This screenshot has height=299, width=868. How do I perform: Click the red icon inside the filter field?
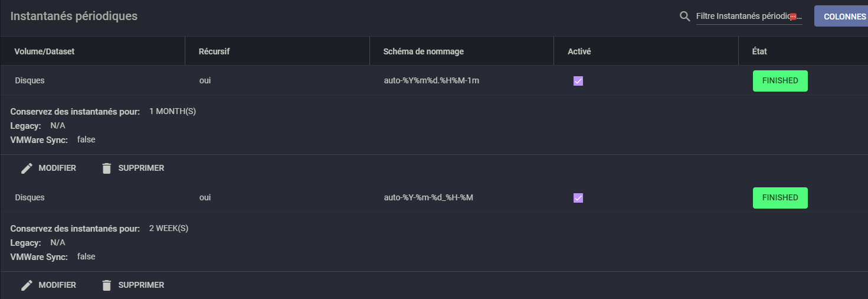(x=793, y=17)
